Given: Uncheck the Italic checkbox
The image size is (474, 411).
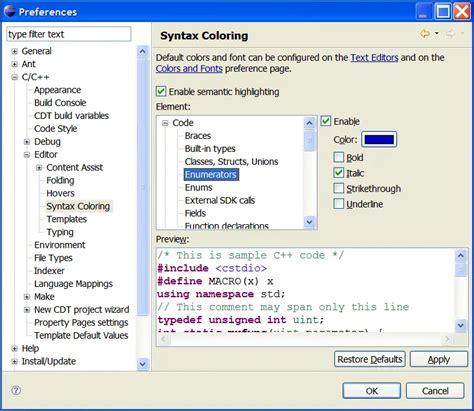Looking at the screenshot, I should coord(339,173).
